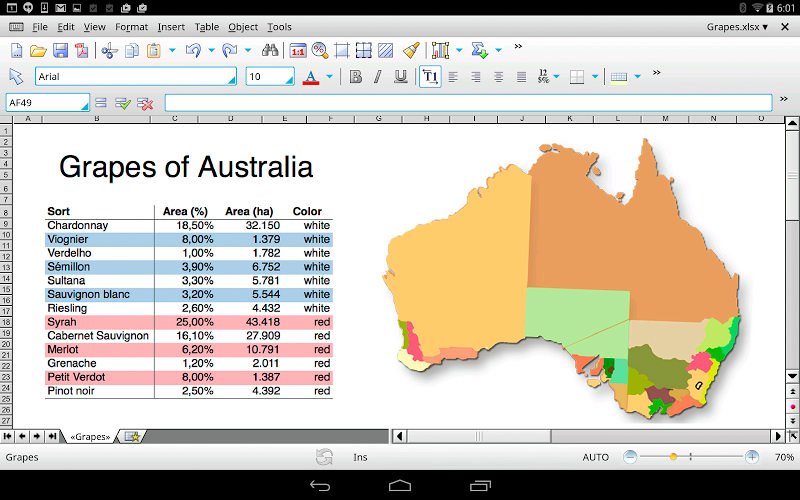The height and width of the screenshot is (500, 800).
Task: Set actual size with the 1:1 icon
Action: coord(297,50)
